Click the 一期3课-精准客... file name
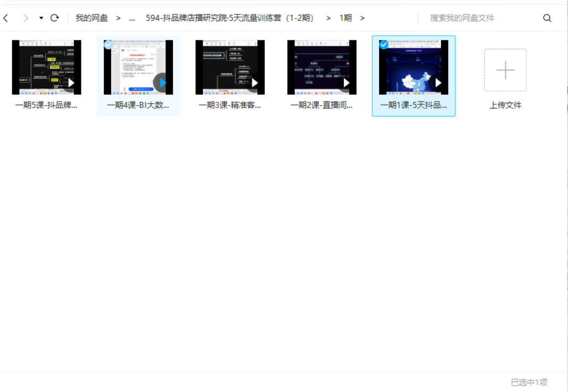 click(230, 105)
